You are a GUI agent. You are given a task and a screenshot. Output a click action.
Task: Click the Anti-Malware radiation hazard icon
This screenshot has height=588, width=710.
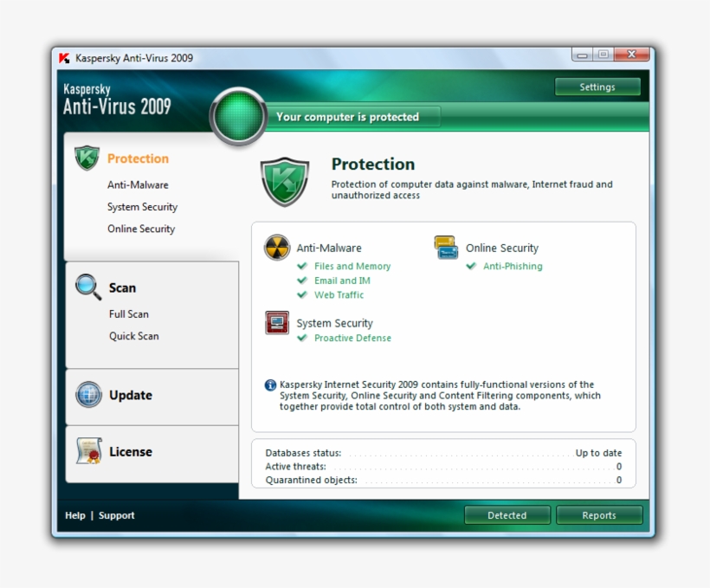tap(277, 248)
